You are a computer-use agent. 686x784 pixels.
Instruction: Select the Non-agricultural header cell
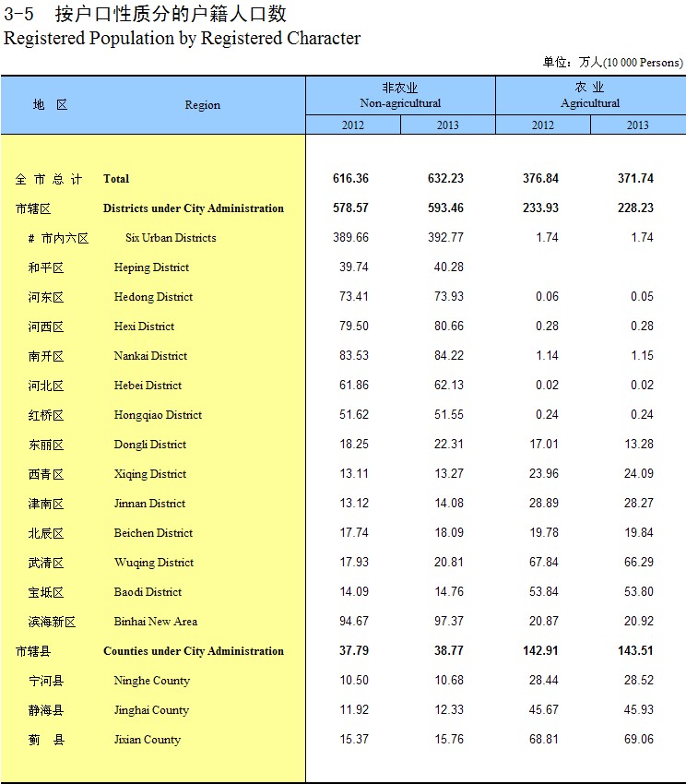click(400, 96)
